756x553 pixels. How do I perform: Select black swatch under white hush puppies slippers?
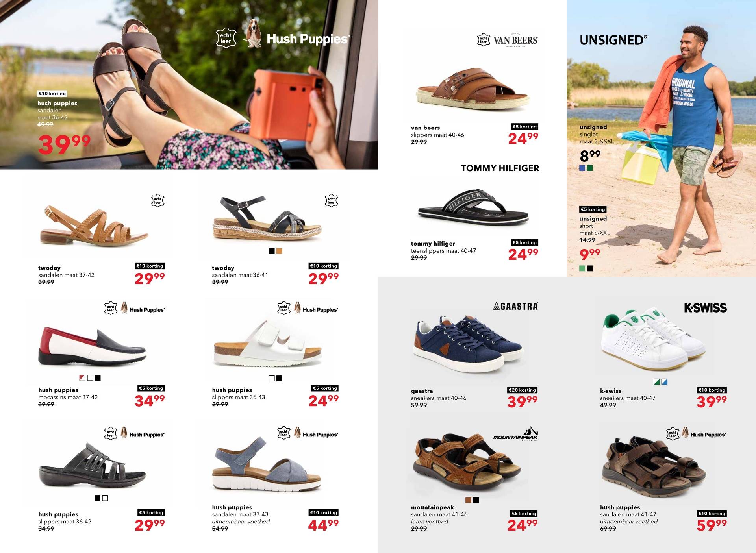279,379
